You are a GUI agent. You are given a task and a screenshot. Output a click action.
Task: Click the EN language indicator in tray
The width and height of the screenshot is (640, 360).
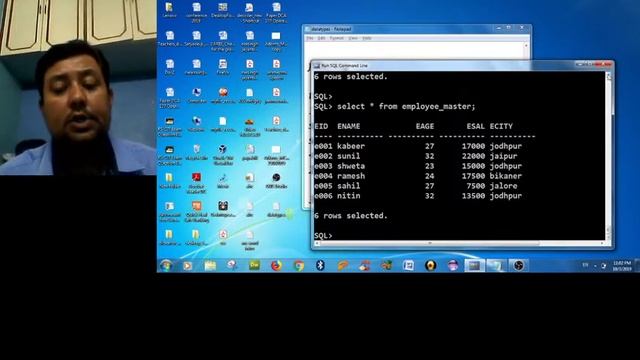(585, 265)
